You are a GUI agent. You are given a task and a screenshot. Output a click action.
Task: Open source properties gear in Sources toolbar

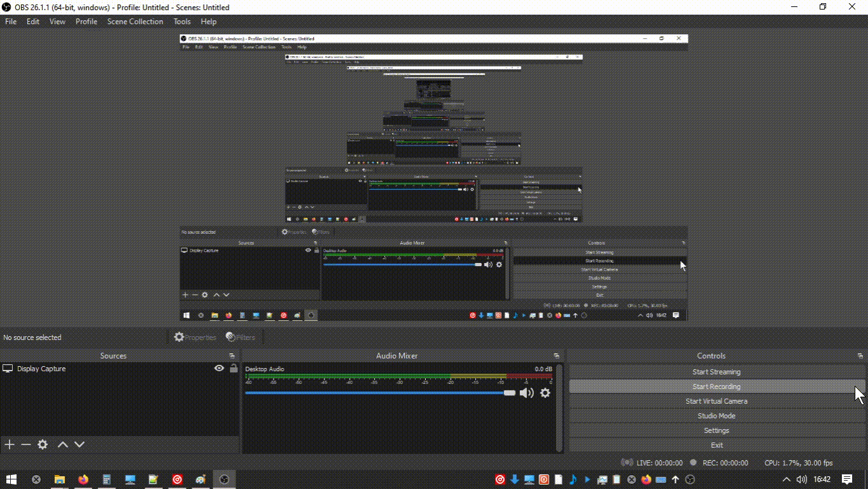[x=43, y=444]
